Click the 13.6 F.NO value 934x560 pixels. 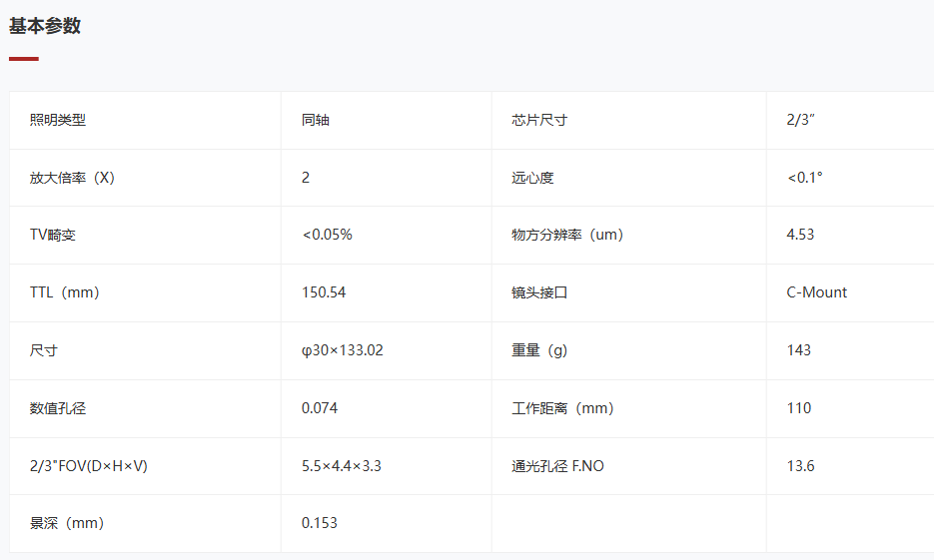[x=800, y=466]
